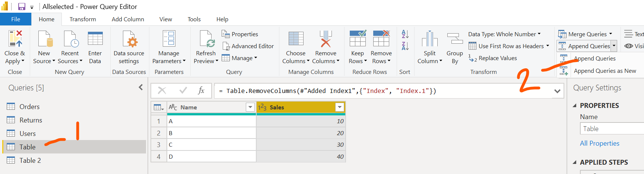
Task: Click the Remove Rows icon
Action: [x=381, y=38]
